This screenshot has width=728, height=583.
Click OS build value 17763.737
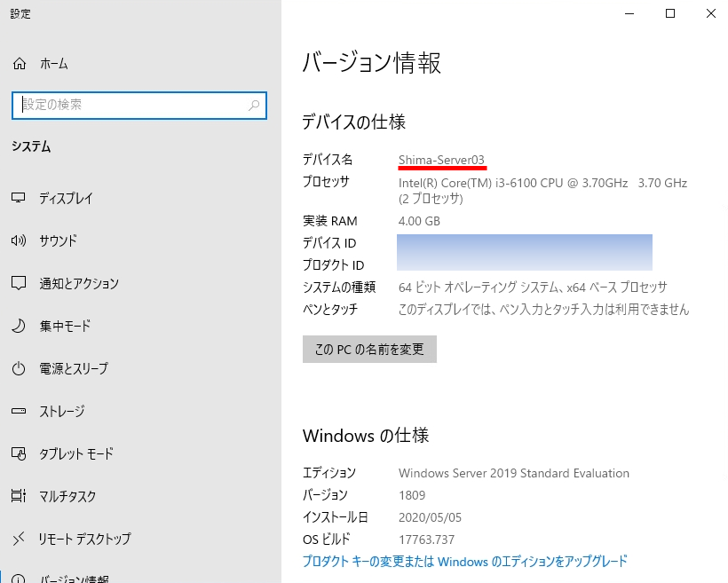click(x=427, y=540)
